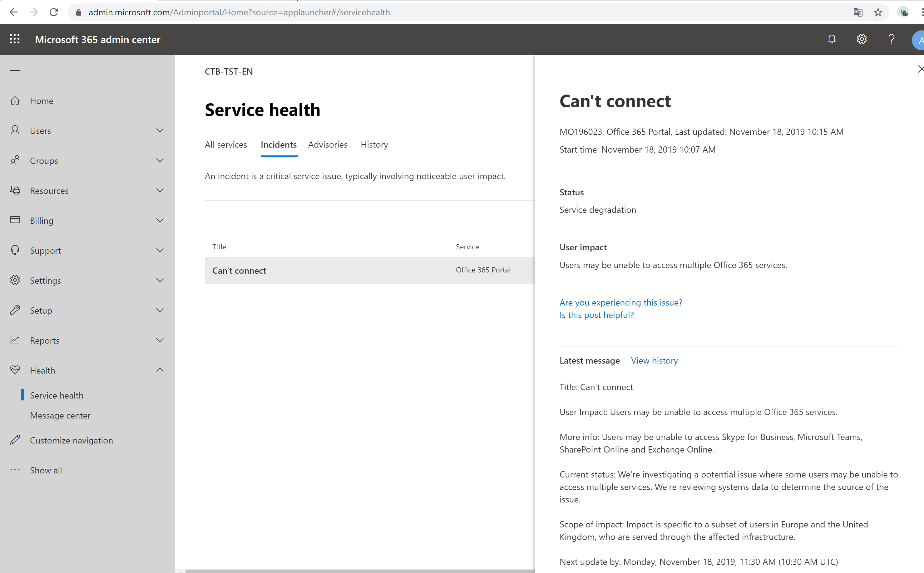Switch to the All services tab

pos(225,144)
